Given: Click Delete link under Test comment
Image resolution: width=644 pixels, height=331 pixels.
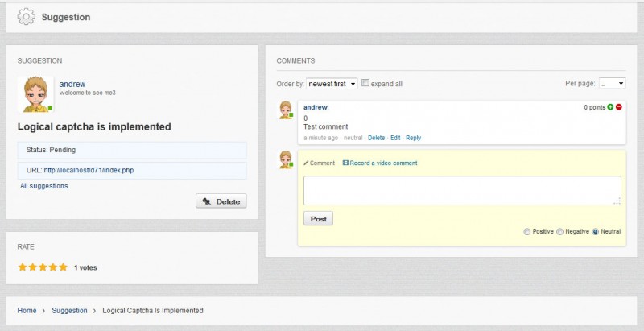Looking at the screenshot, I should coord(376,138).
